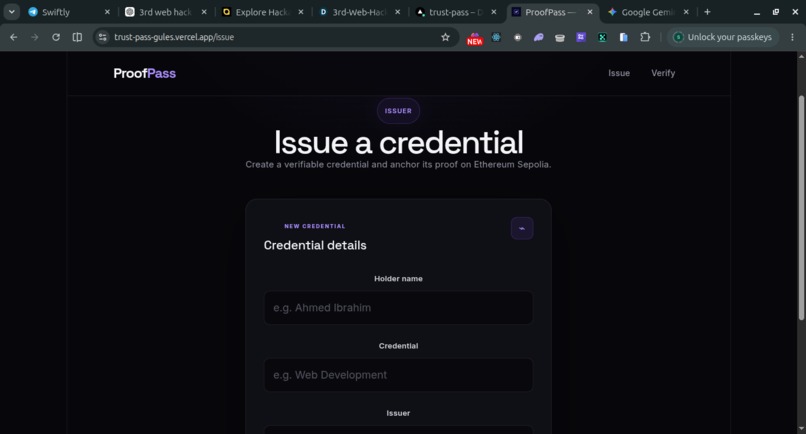Open the tab search dropdown arrow

pos(11,12)
